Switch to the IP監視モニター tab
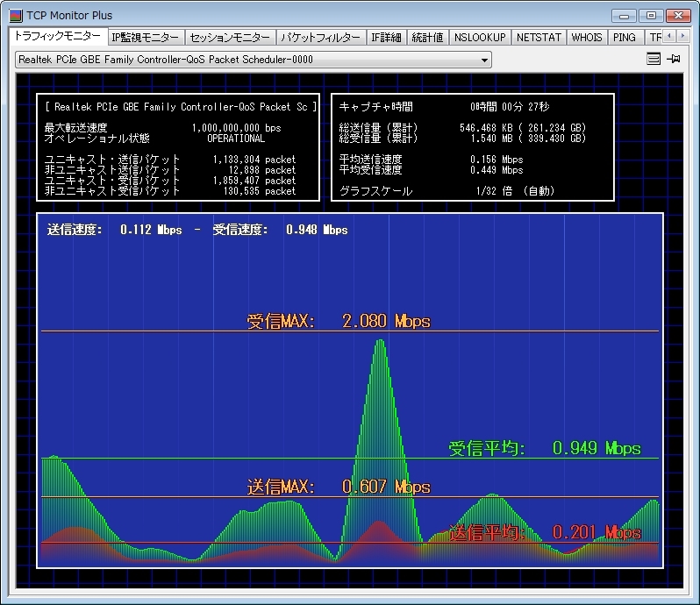 click(146, 38)
